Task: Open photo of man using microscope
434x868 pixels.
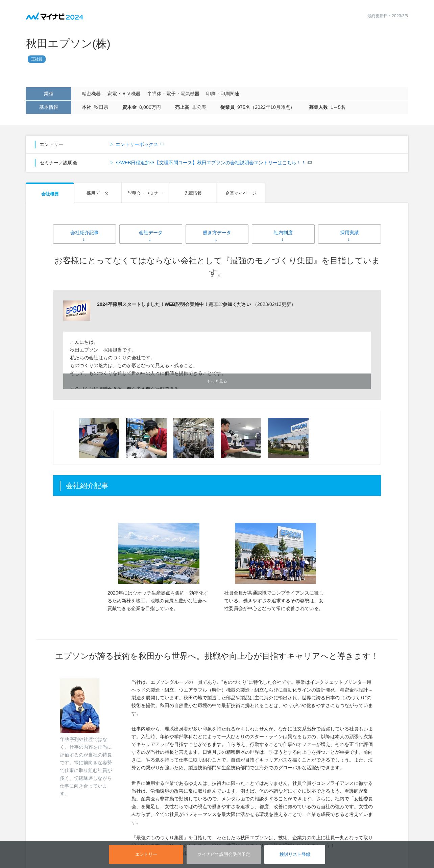Action: (x=241, y=438)
